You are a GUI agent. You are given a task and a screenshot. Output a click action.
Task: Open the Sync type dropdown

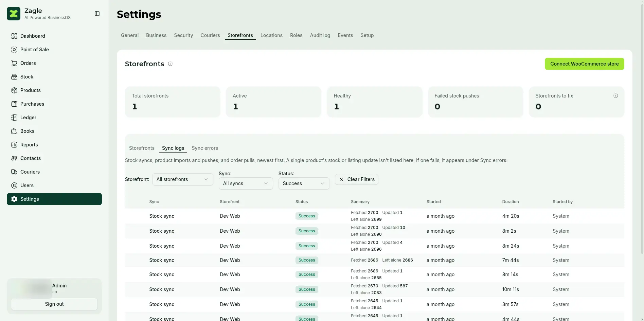(x=246, y=183)
